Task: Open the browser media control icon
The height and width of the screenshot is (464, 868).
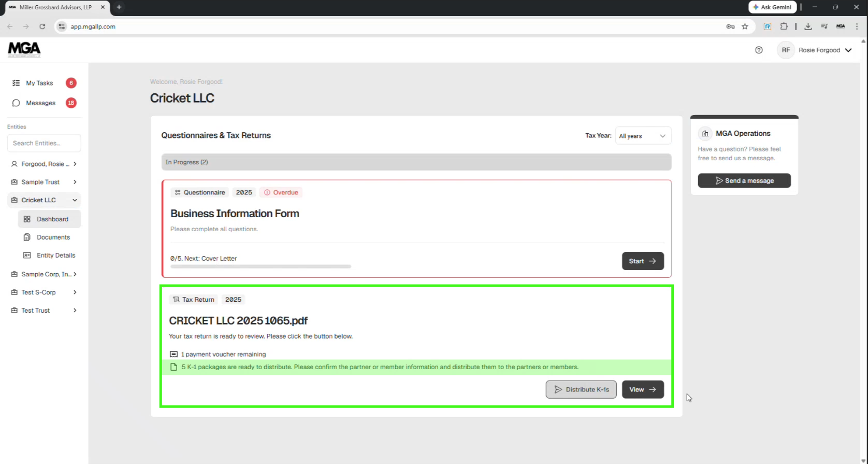Action: coord(824,26)
